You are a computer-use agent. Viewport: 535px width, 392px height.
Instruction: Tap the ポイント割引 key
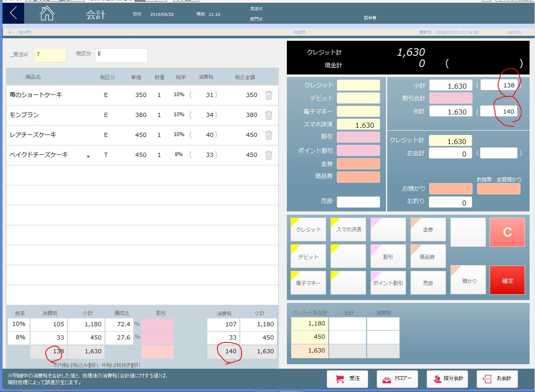[388, 283]
